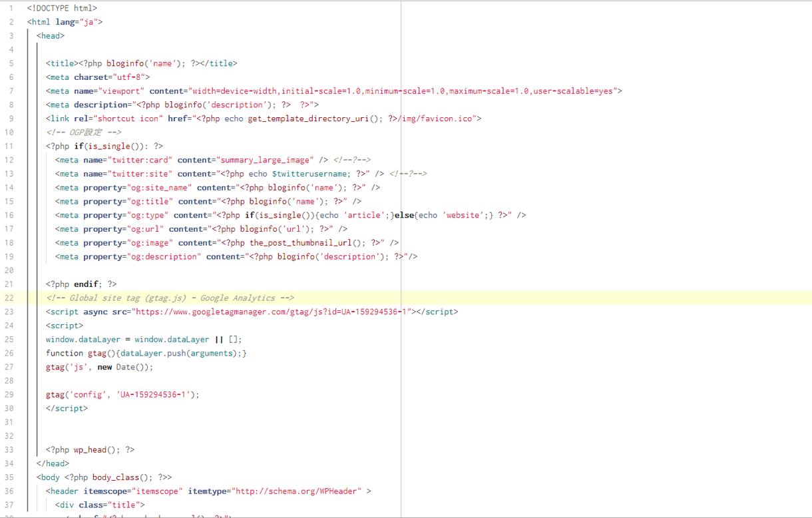This screenshot has height=518, width=812.
Task: Click the $twitterusername variable
Action: pos(309,174)
